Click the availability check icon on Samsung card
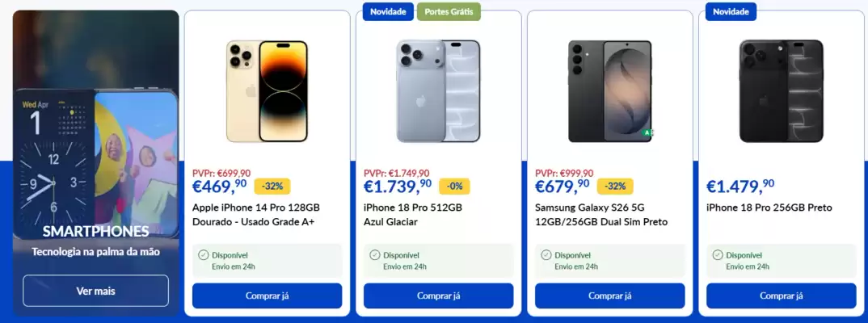868x323 pixels. (x=546, y=255)
